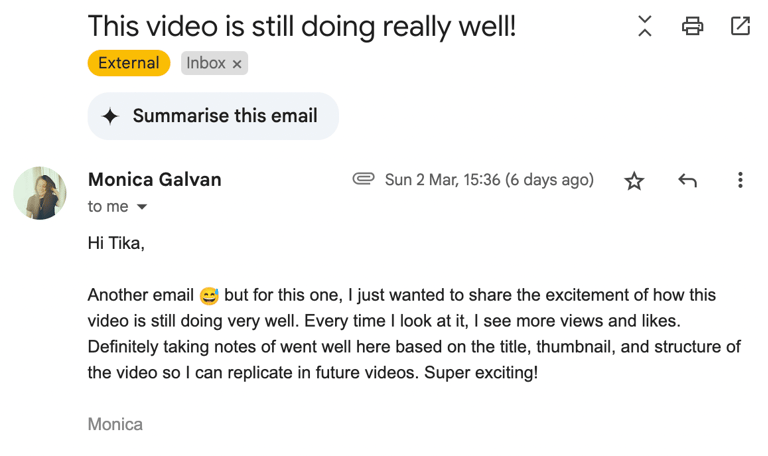The height and width of the screenshot is (456, 768).
Task: Open Monica Galvan's profile picture
Action: click(x=40, y=193)
